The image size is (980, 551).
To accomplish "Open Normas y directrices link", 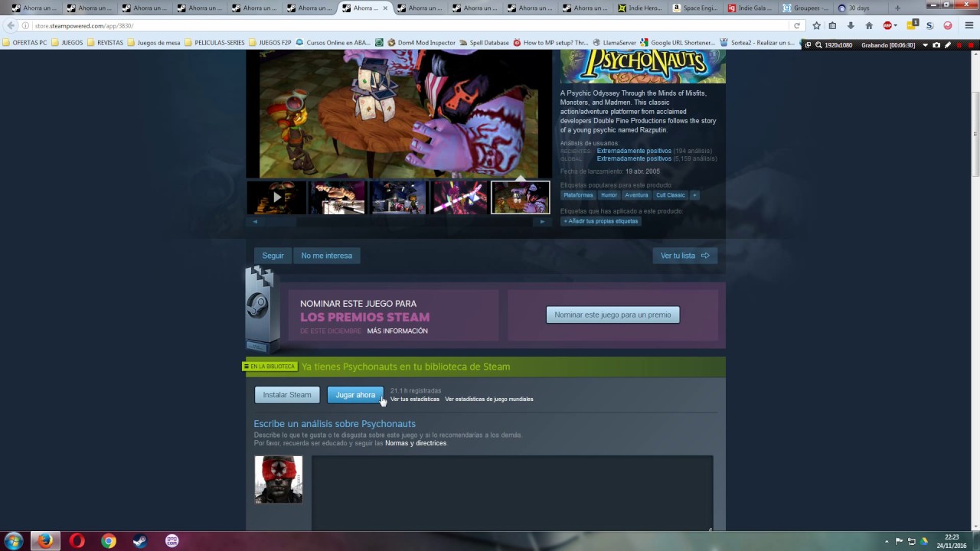I will point(416,443).
